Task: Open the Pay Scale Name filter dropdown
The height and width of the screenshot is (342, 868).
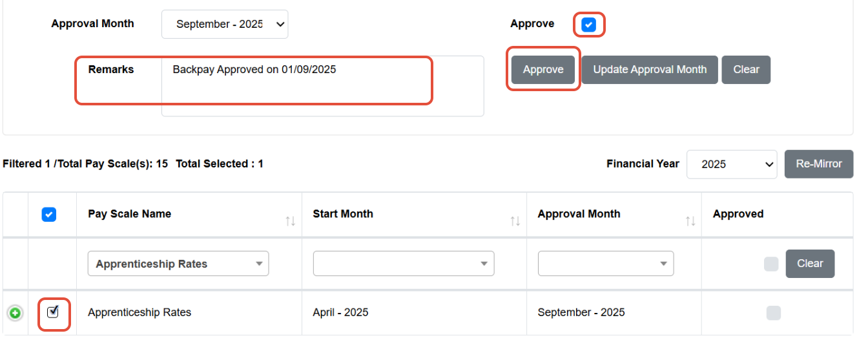Action: tap(178, 264)
